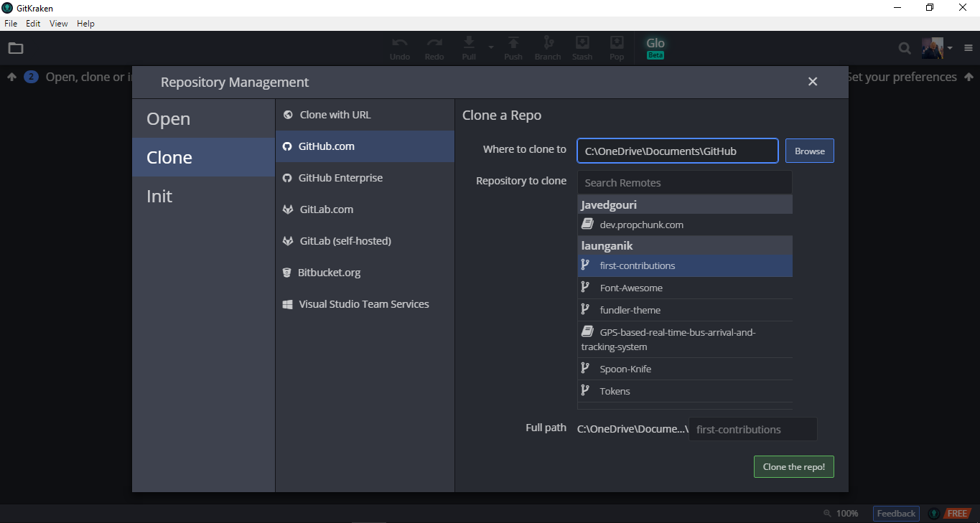The image size is (980, 523).
Task: Open the Help menu
Action: 85,24
